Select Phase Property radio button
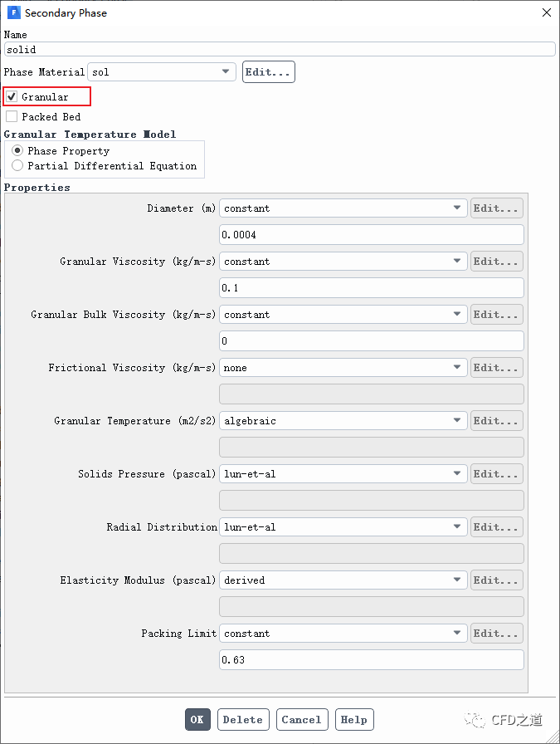560x744 pixels. (x=17, y=151)
